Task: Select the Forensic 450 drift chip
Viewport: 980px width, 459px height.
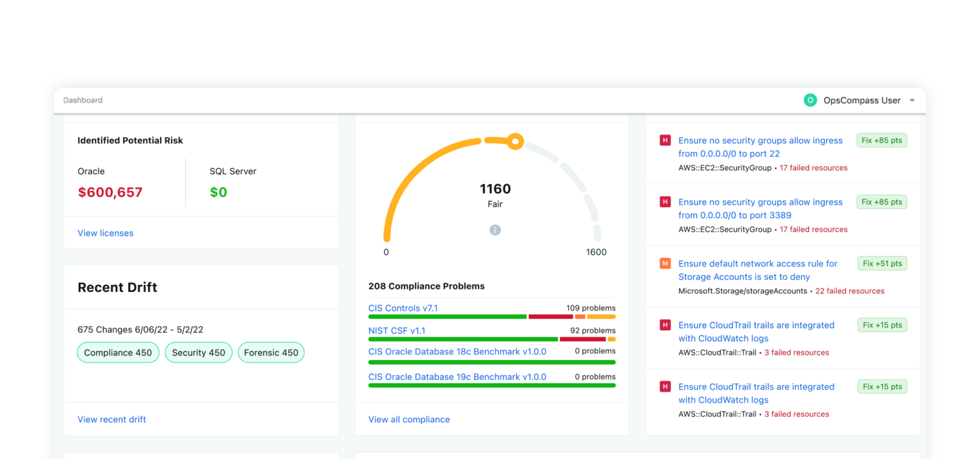Action: (271, 353)
